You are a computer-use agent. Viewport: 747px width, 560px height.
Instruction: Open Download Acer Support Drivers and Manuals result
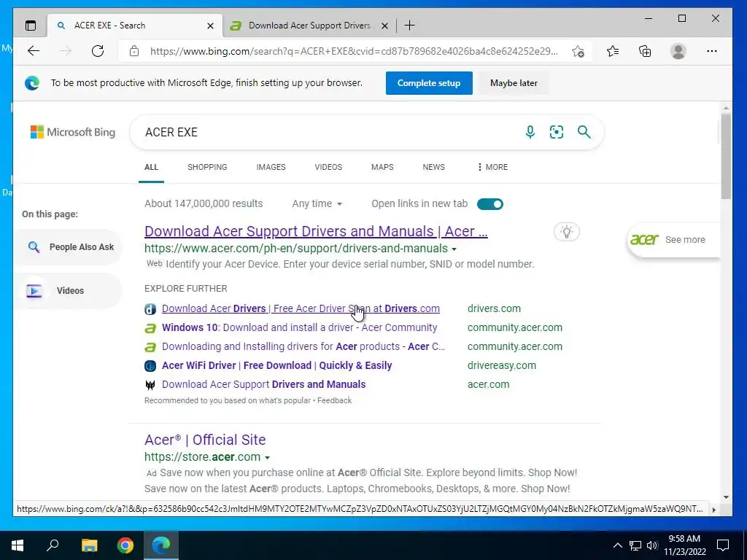[316, 231]
